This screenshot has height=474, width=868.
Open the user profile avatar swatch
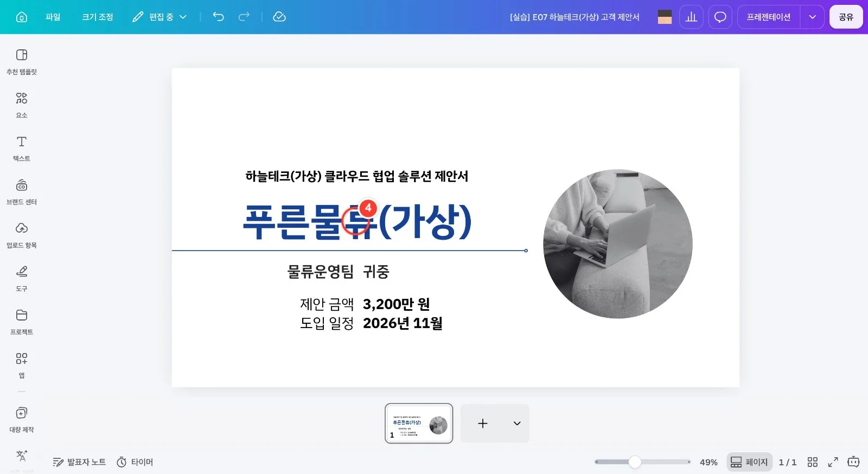[665, 17]
